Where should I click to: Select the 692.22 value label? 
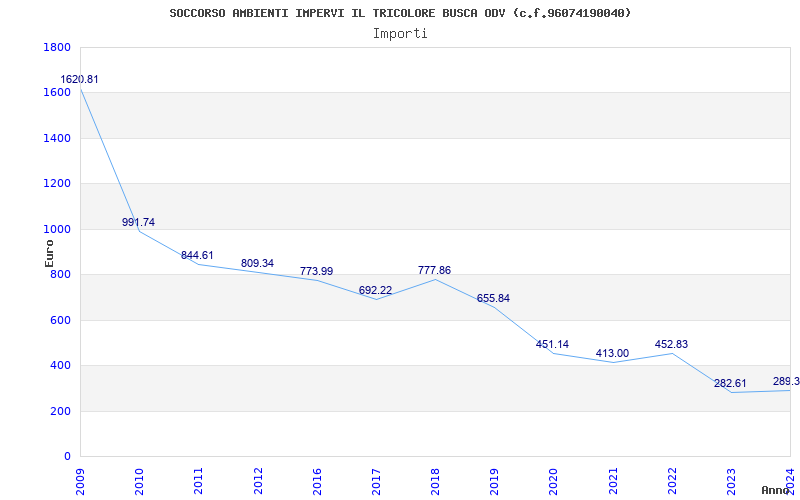coord(375,290)
